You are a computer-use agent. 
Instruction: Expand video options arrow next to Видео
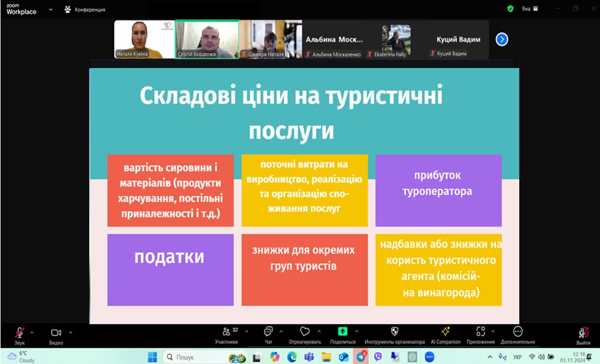71,332
